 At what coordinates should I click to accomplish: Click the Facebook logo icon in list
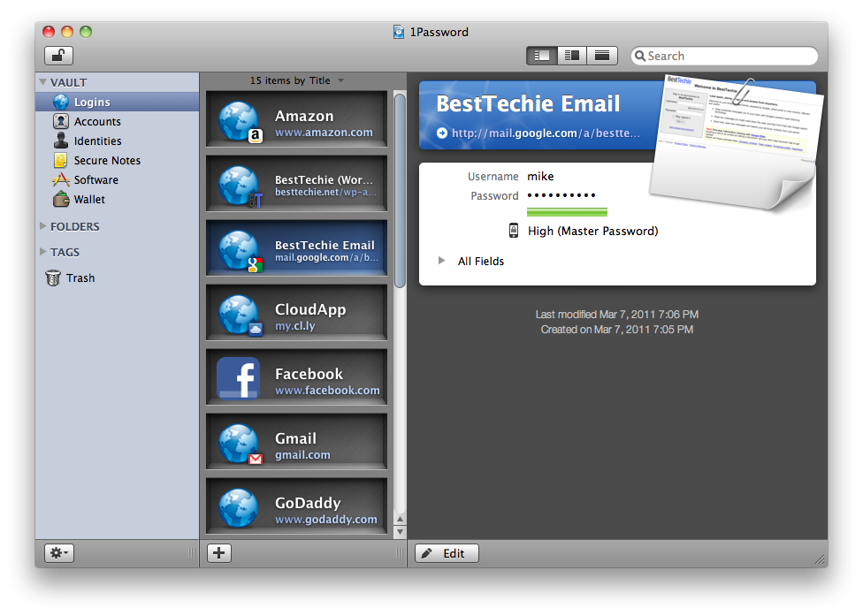pyautogui.click(x=238, y=379)
